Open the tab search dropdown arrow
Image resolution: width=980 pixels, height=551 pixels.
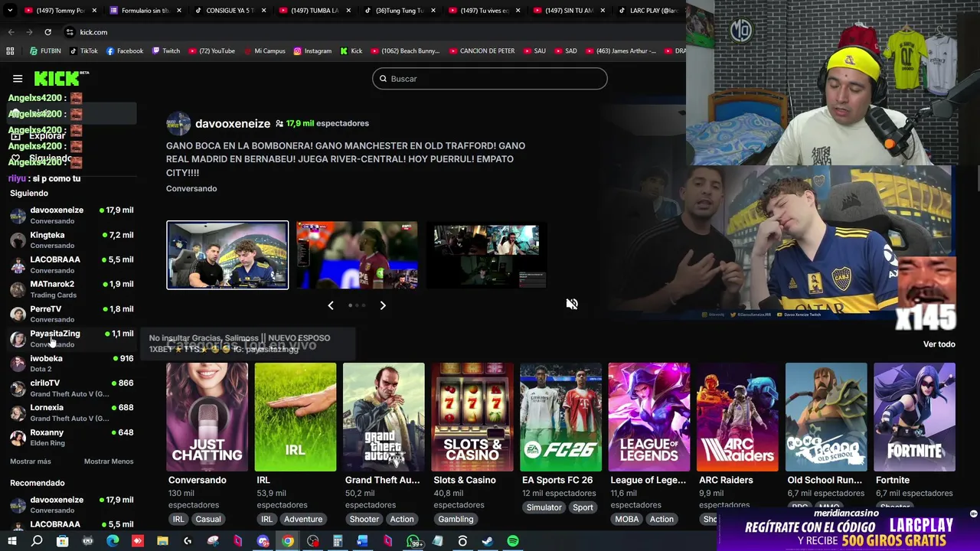(x=8, y=11)
